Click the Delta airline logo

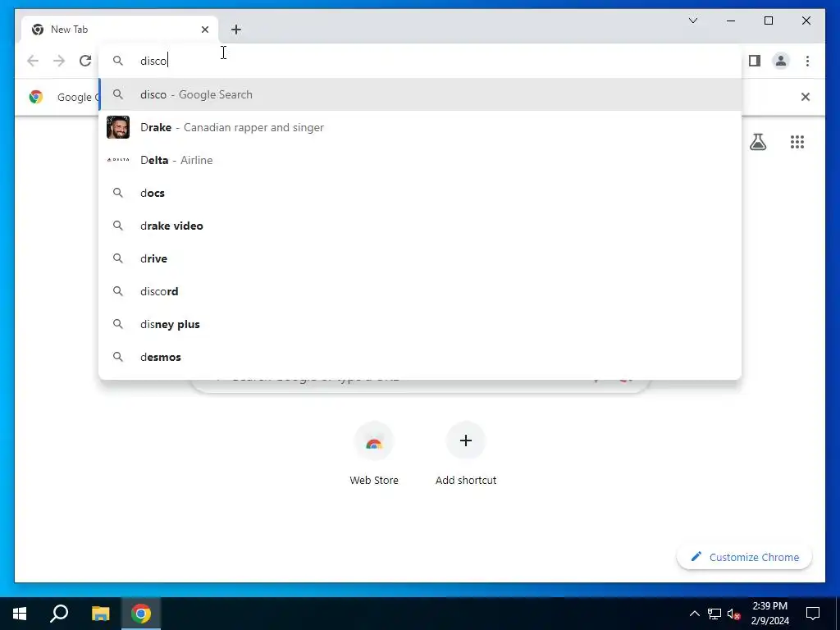pos(118,160)
